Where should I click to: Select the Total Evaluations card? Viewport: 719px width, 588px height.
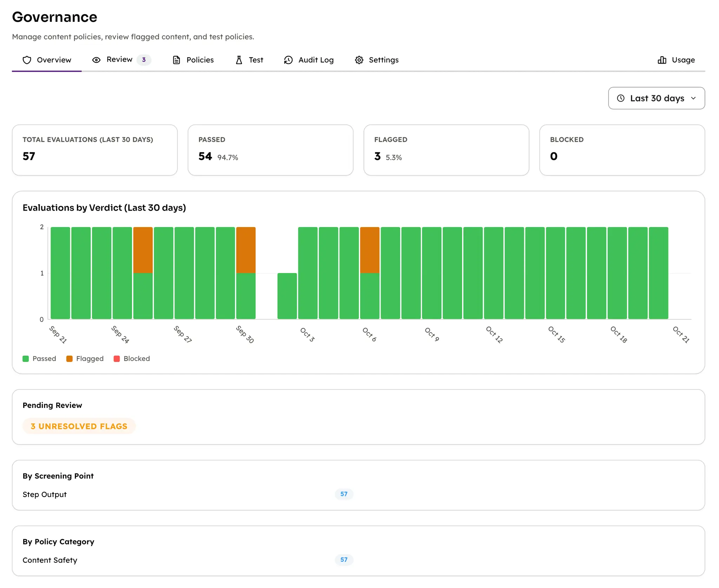tap(95, 150)
